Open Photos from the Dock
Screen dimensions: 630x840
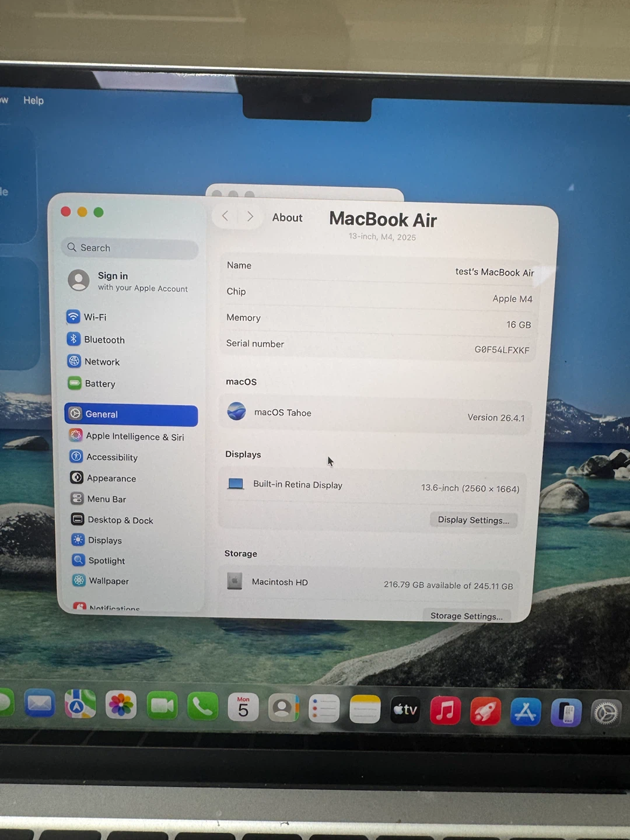pos(121,705)
